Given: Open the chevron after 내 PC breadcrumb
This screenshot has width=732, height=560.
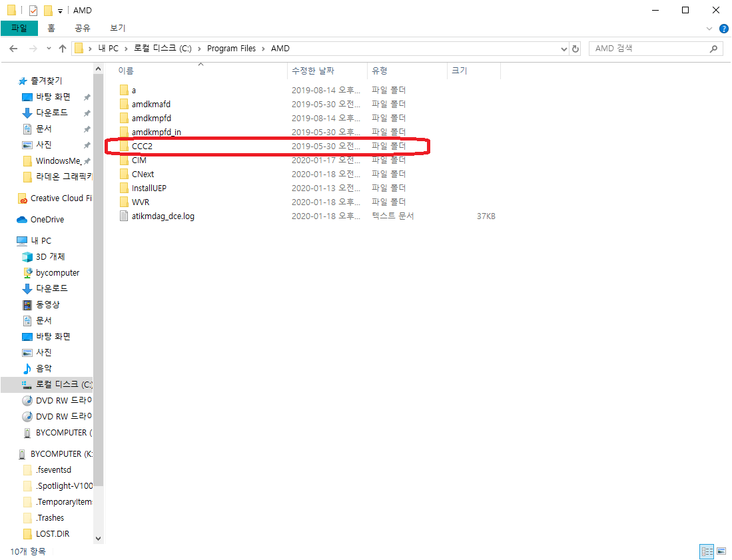Looking at the screenshot, I should [126, 49].
